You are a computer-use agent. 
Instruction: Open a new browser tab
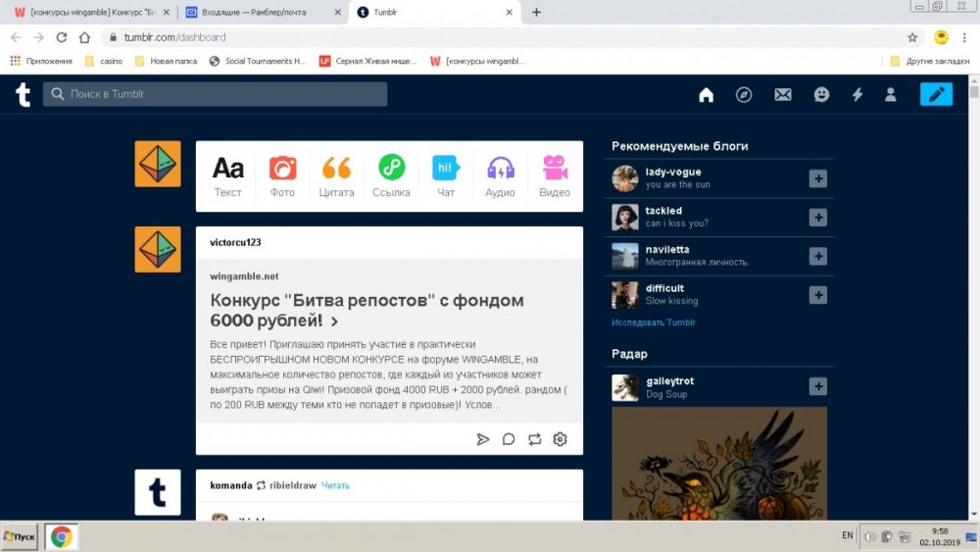(x=536, y=13)
